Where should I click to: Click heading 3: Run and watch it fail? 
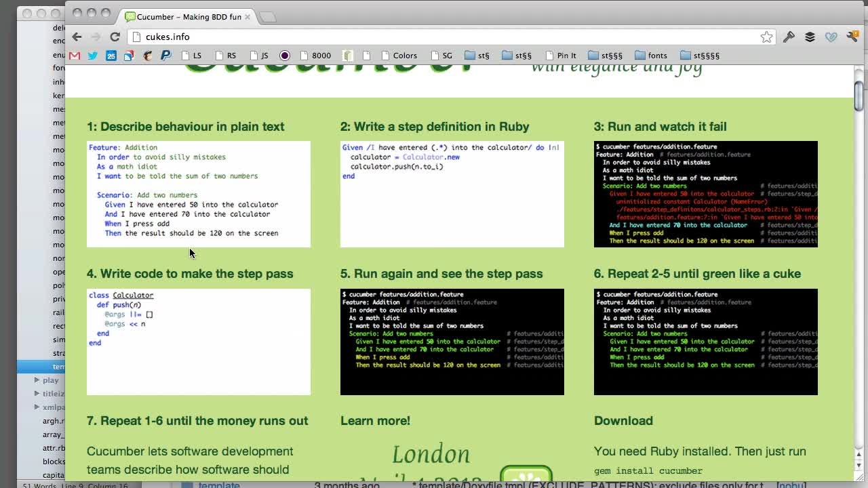pyautogui.click(x=660, y=127)
